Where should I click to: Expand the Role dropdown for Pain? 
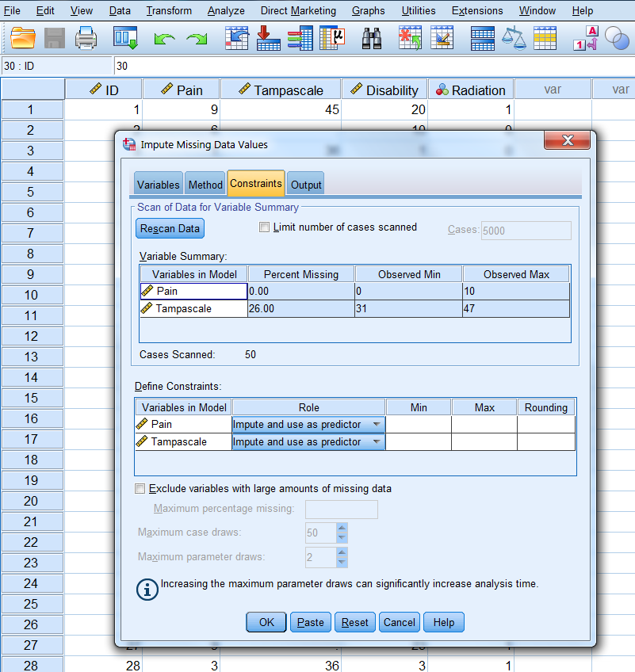[376, 425]
